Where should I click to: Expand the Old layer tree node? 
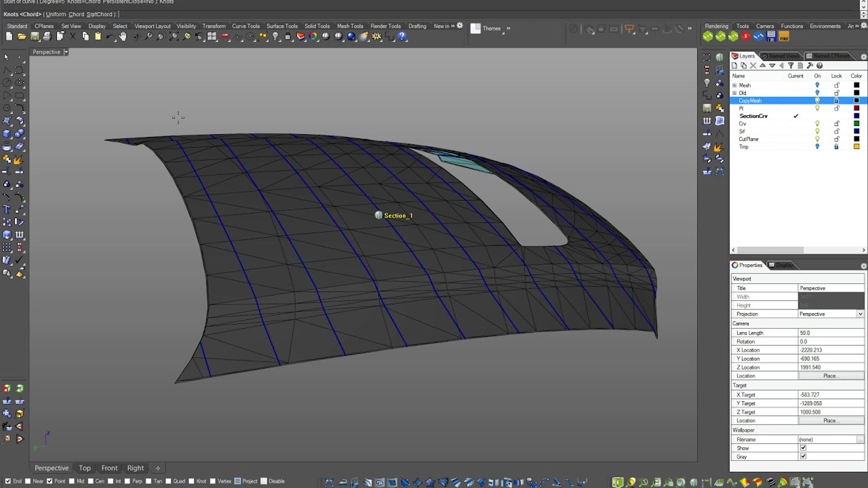(734, 93)
